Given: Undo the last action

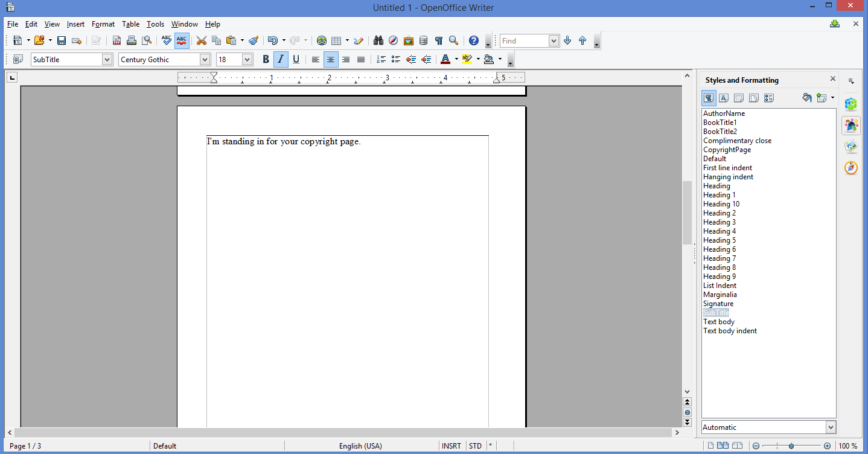Looking at the screenshot, I should click(272, 40).
